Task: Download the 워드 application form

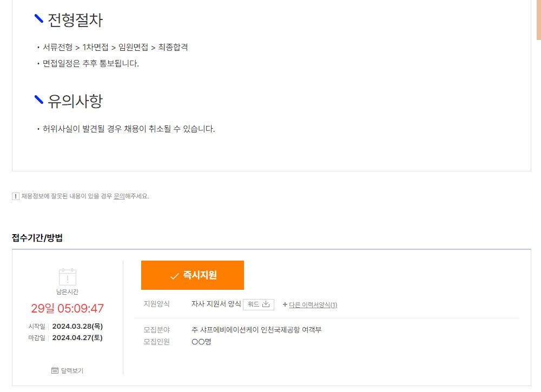Action: [x=259, y=304]
